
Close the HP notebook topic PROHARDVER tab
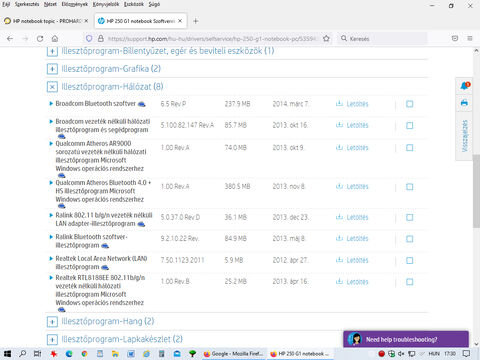coord(86,21)
